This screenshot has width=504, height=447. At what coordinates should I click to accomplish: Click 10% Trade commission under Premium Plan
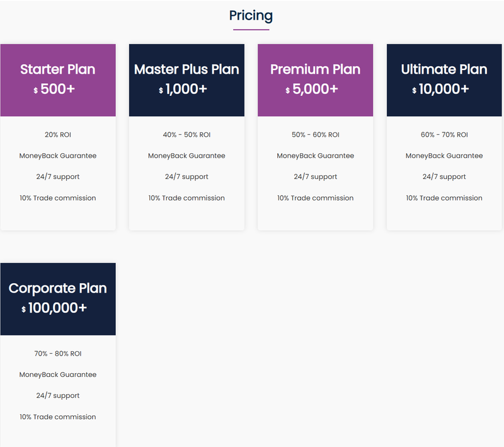(x=316, y=198)
